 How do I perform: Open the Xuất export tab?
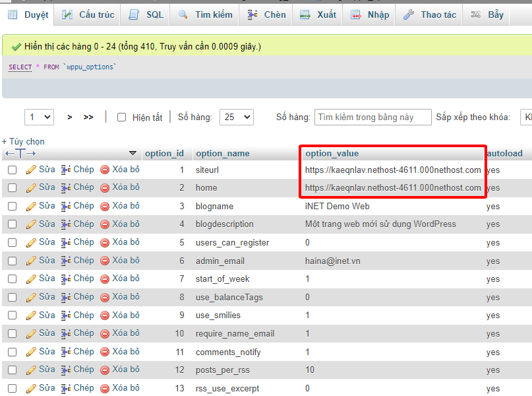318,15
